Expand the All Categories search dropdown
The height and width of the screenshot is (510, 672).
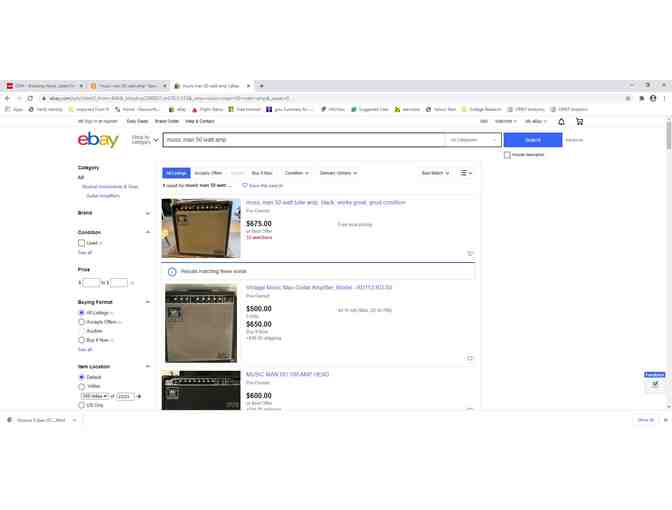[473, 140]
